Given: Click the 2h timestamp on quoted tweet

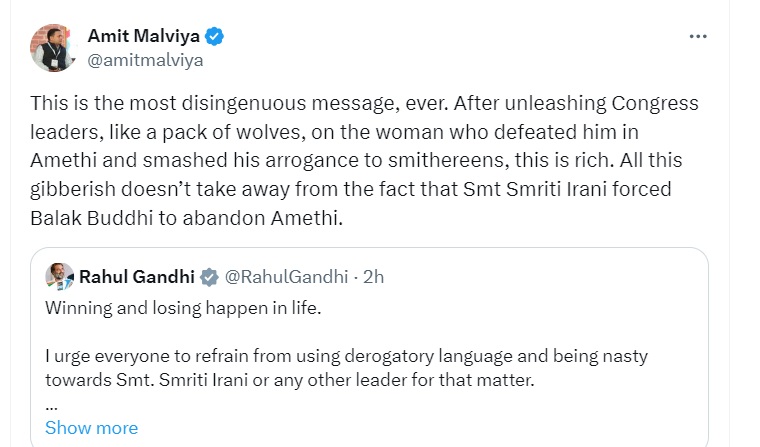Looking at the screenshot, I should [373, 276].
